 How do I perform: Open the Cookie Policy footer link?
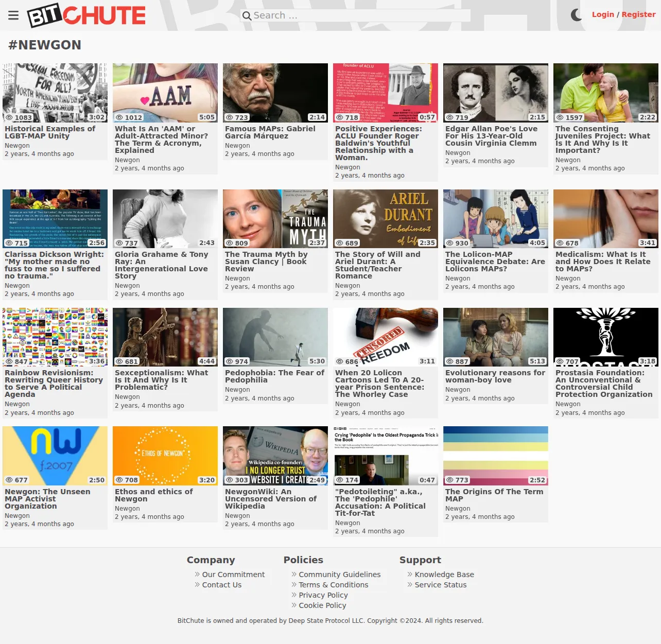tap(323, 605)
